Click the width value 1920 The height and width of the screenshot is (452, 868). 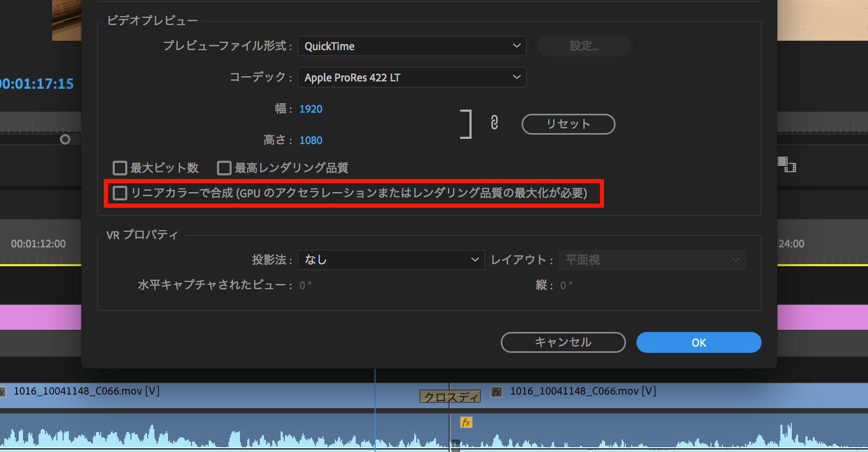tap(311, 109)
